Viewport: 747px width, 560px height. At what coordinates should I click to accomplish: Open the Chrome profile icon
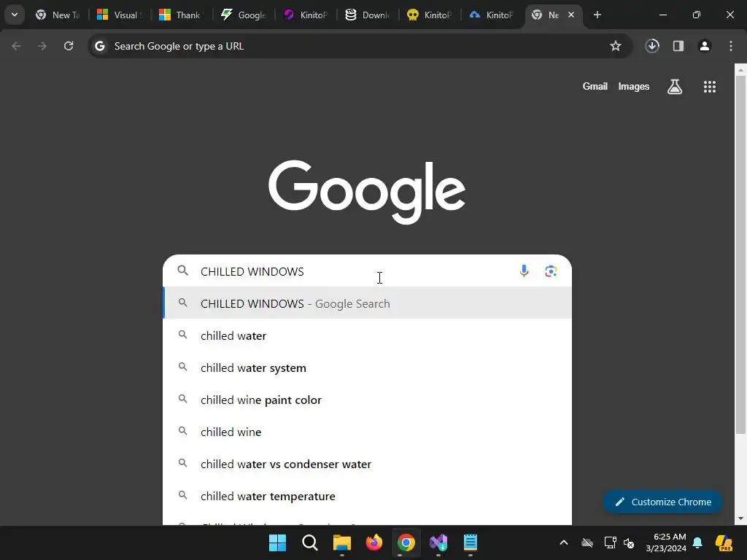click(705, 46)
